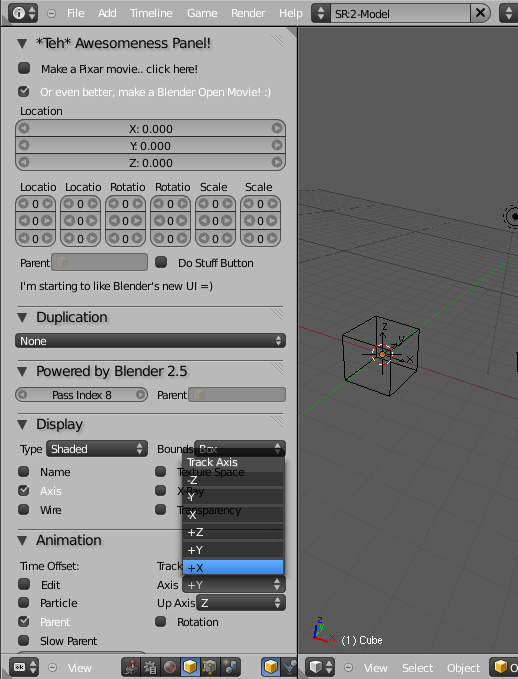
Task: Collapse the Duplication panel
Action: [x=22, y=317]
